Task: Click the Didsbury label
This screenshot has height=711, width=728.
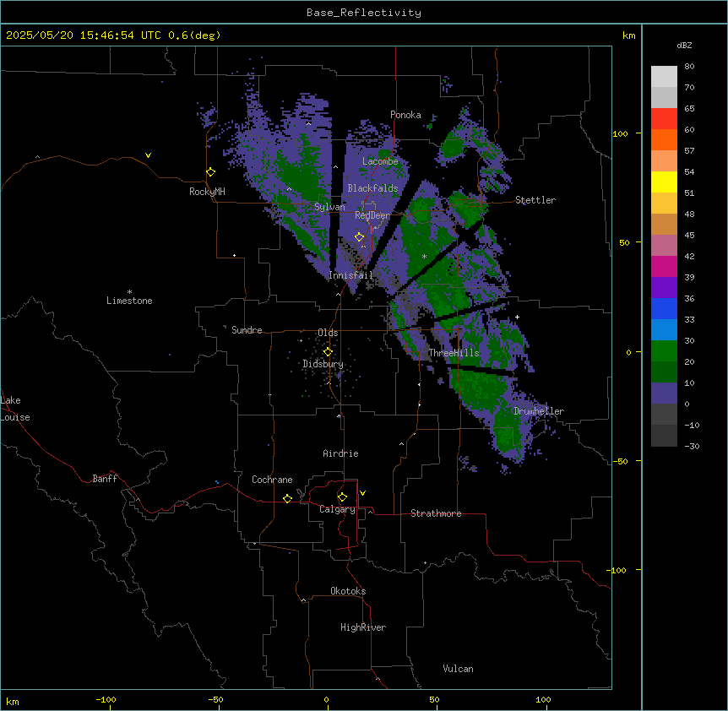Action: (323, 364)
